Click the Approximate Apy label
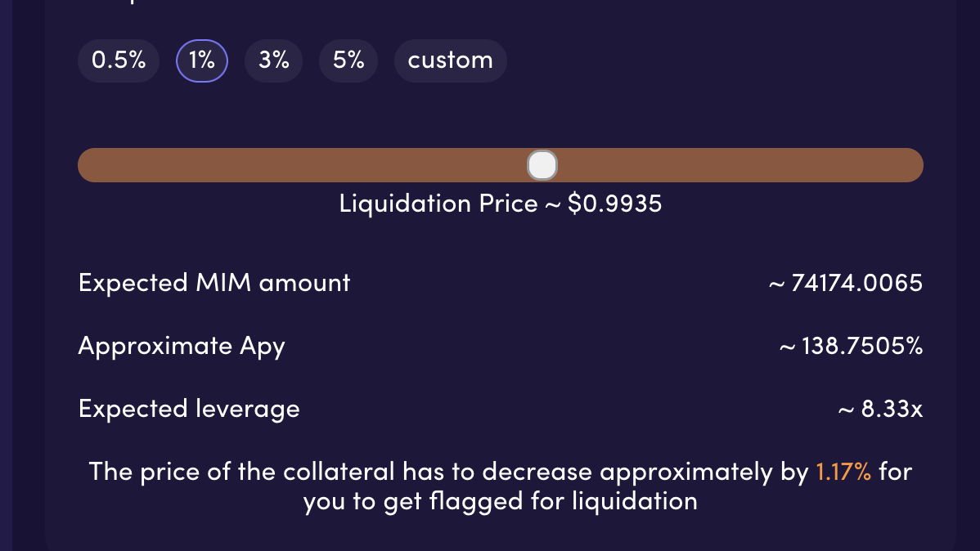Image resolution: width=980 pixels, height=551 pixels. [x=182, y=346]
